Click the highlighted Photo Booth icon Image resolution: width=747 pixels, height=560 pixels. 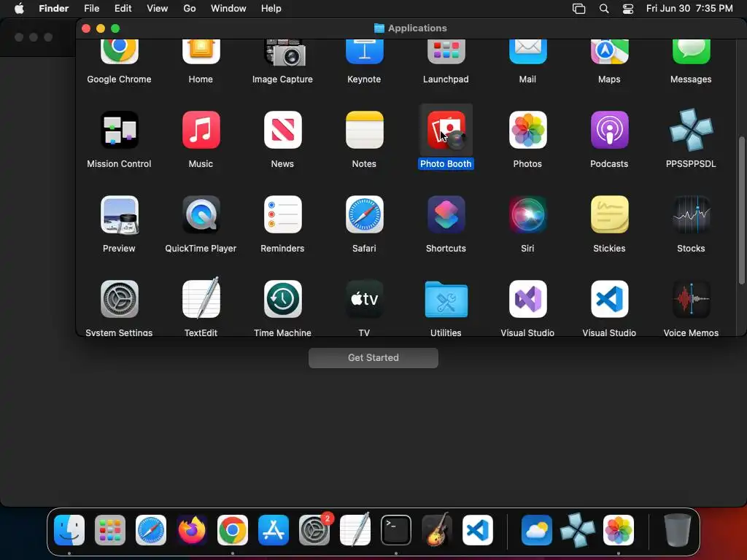446,130
